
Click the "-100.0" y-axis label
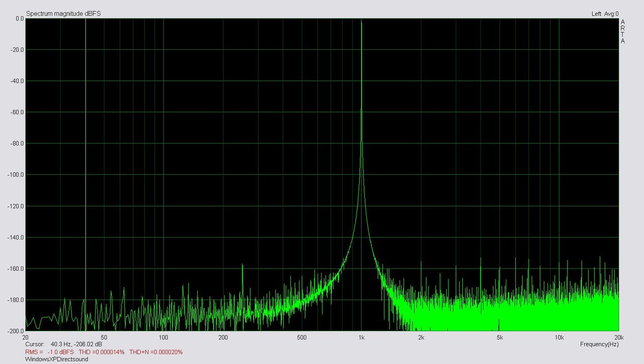[x=16, y=174]
